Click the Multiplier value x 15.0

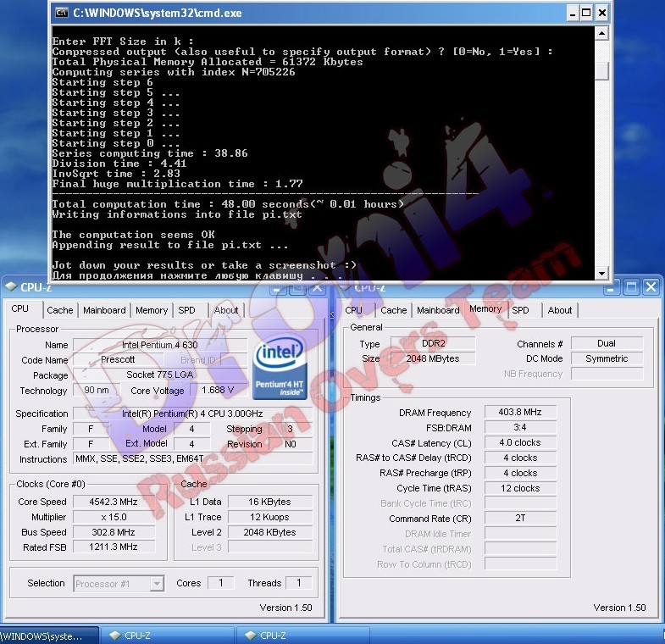114,517
